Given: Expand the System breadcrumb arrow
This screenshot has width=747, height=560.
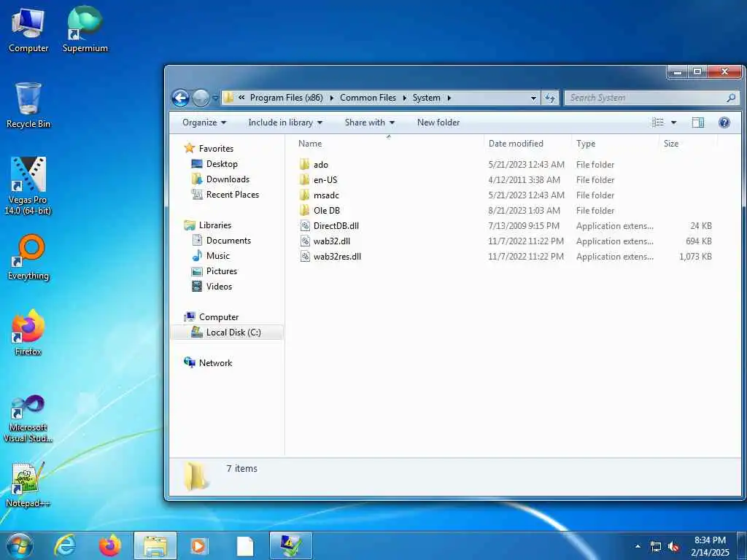Looking at the screenshot, I should [x=449, y=98].
